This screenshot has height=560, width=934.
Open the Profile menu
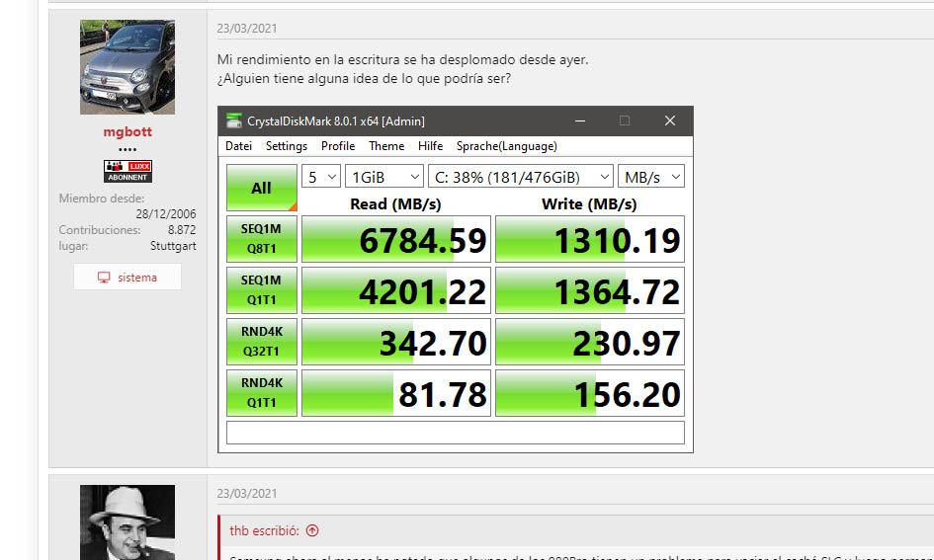coord(338,146)
